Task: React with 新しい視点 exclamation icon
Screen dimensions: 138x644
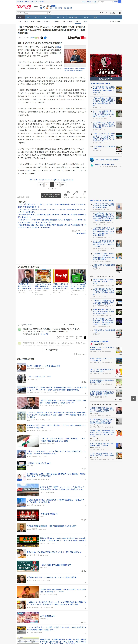Action: [83, 194]
